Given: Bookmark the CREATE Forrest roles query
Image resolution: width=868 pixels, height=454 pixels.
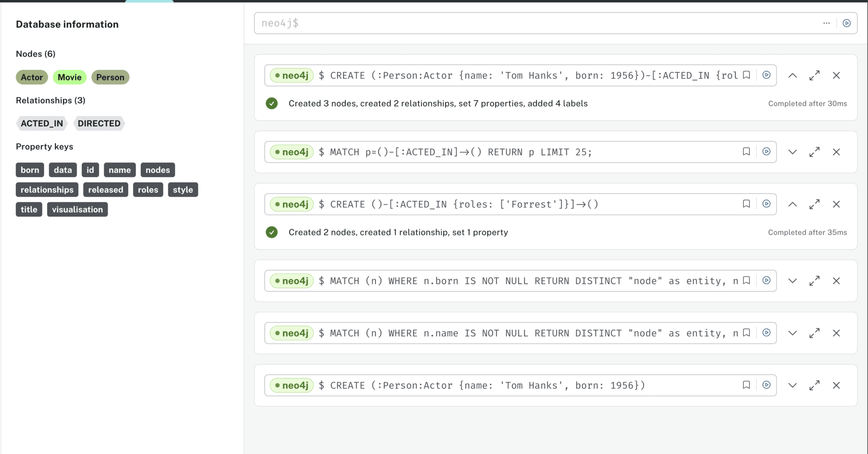Looking at the screenshot, I should [746, 204].
